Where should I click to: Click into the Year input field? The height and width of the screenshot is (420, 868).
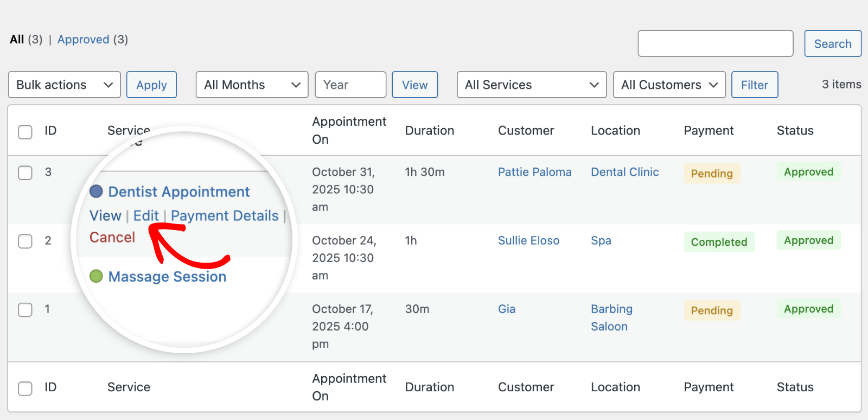click(x=350, y=85)
